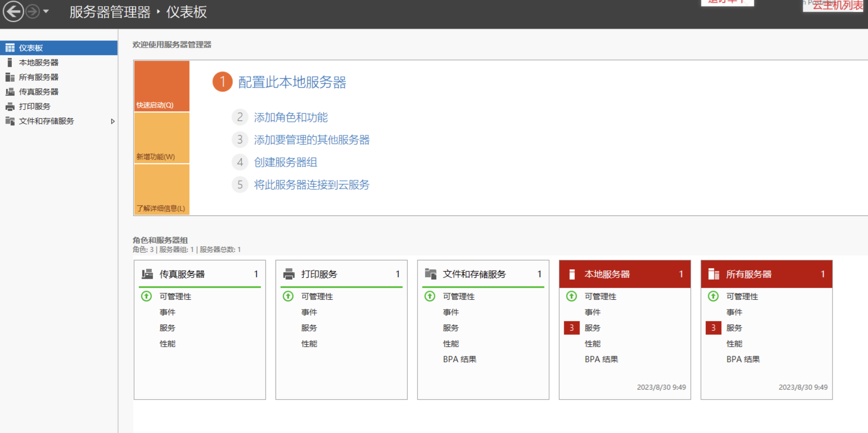Click the 快速启动(Q) orange tile
The image size is (868, 433).
tap(162, 86)
